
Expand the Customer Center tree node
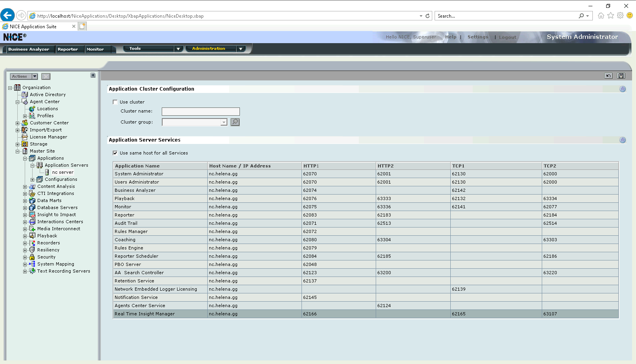(17, 123)
